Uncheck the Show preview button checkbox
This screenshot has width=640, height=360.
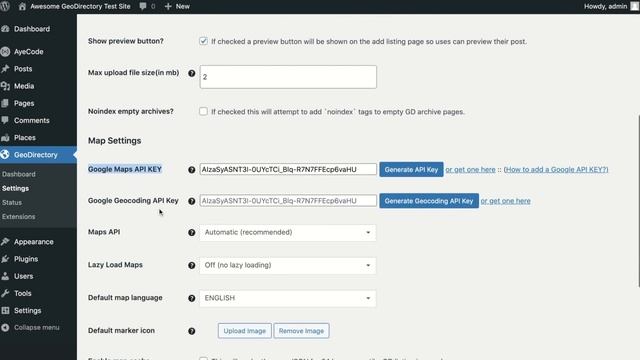pyautogui.click(x=203, y=41)
